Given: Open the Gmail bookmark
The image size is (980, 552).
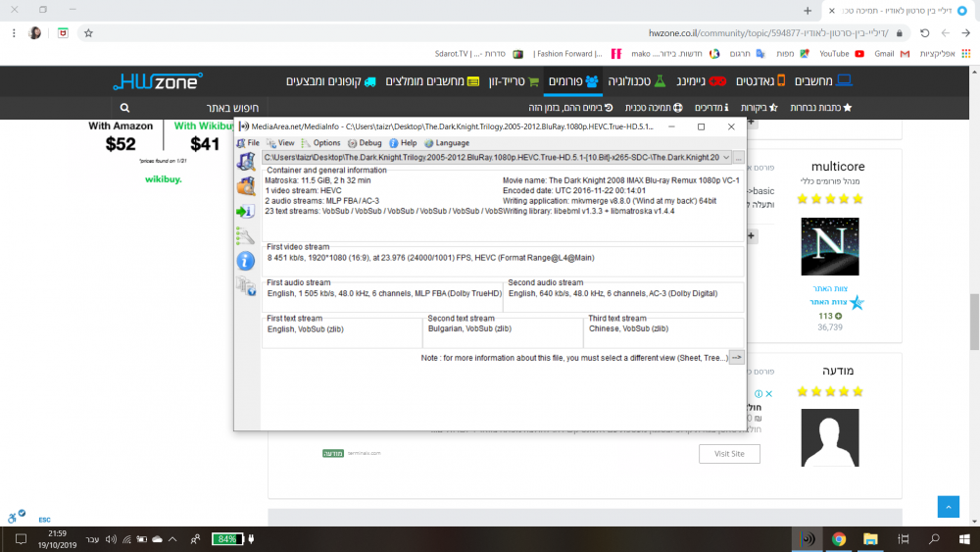Looking at the screenshot, I should pos(891,54).
